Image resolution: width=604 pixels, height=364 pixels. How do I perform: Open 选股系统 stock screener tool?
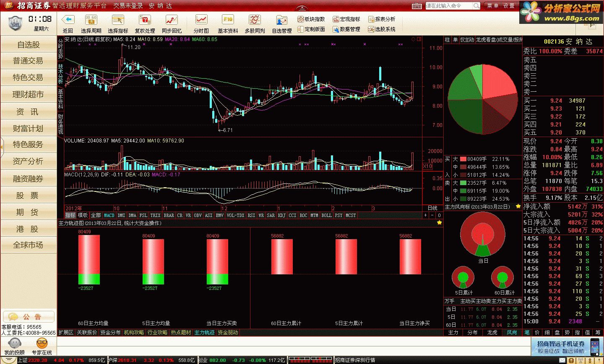click(x=382, y=29)
